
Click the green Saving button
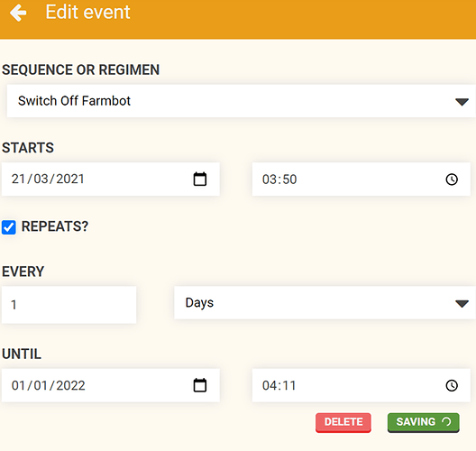click(x=424, y=422)
